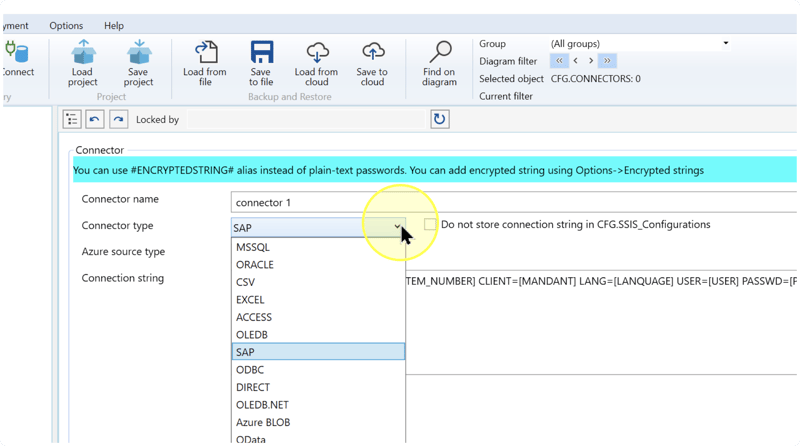Click the redo arrow button
The width and height of the screenshot is (800, 446).
118,119
